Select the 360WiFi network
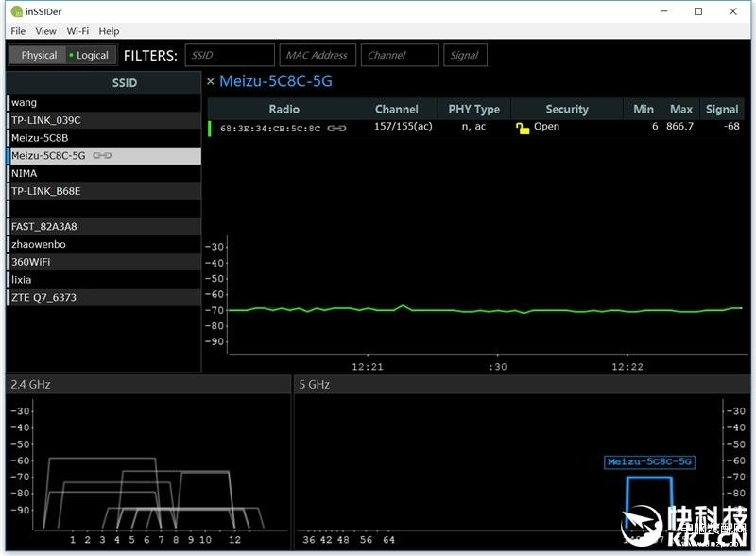Image resolution: width=756 pixels, height=556 pixels. [x=104, y=262]
